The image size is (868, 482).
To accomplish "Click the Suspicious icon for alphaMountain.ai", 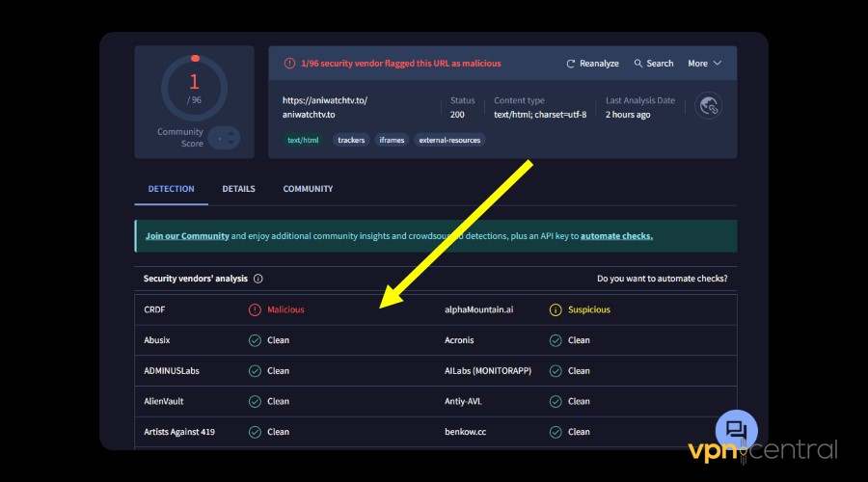I will pos(556,309).
